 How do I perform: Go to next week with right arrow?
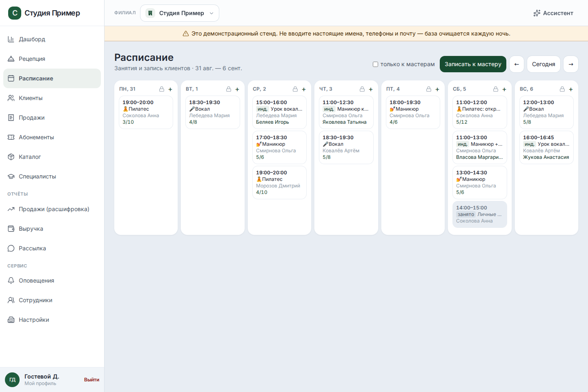[571, 64]
